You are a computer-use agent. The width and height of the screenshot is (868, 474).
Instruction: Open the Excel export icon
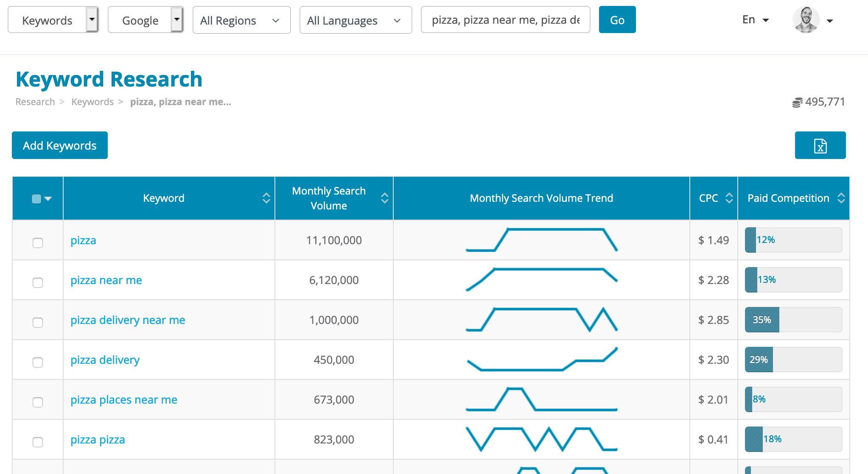(820, 145)
